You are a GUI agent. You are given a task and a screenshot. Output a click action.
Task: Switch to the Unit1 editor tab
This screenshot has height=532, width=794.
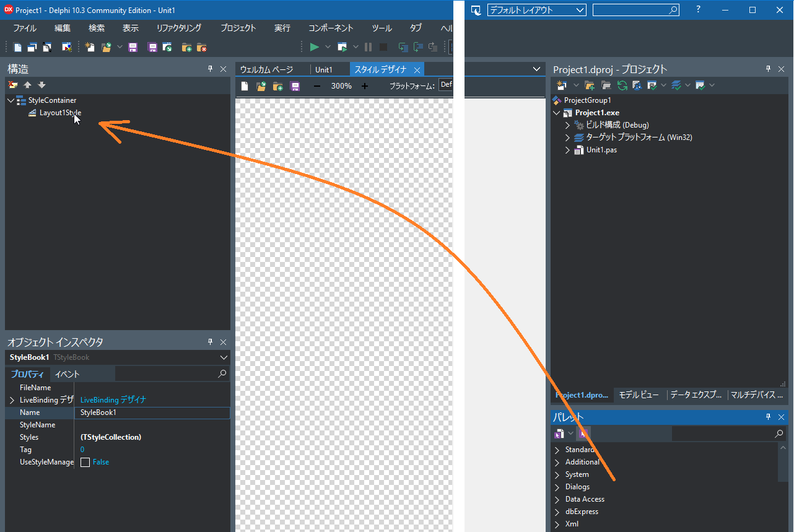click(x=324, y=69)
